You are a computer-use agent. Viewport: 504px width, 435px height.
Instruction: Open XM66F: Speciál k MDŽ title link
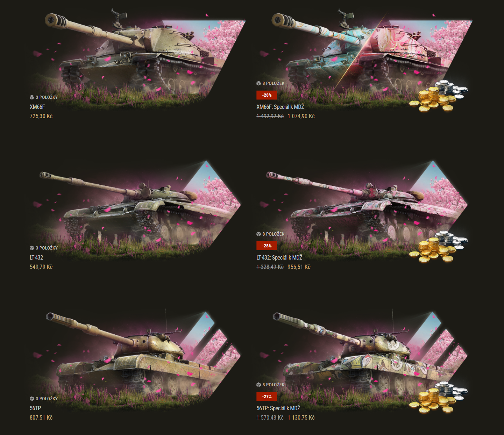pos(280,107)
